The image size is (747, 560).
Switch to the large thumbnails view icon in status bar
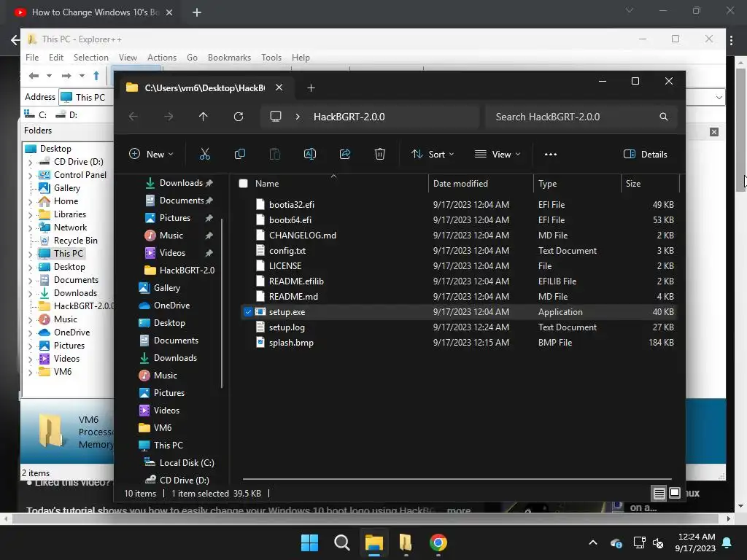tap(675, 494)
